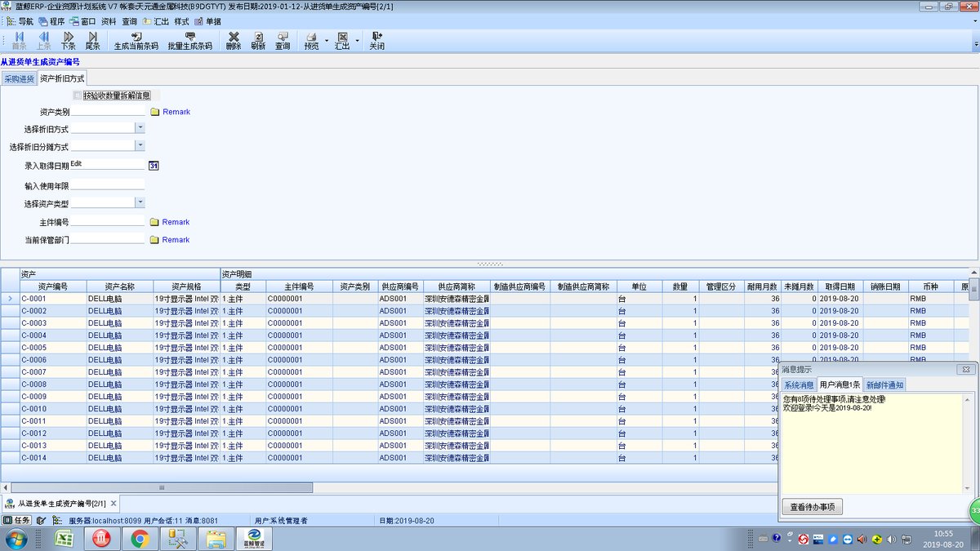Click 资产名称 column header
The image size is (980, 551).
click(x=120, y=287)
